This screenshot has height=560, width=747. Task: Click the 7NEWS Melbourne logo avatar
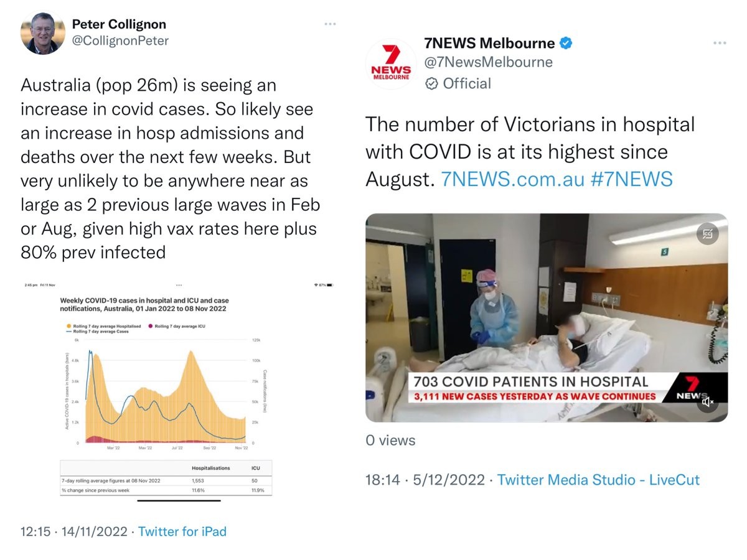pyautogui.click(x=391, y=63)
